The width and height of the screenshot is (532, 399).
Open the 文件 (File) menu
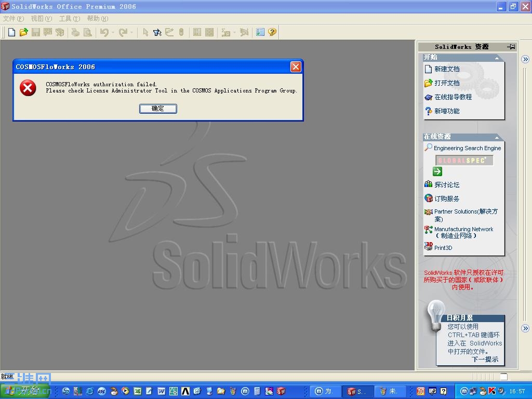pos(14,18)
